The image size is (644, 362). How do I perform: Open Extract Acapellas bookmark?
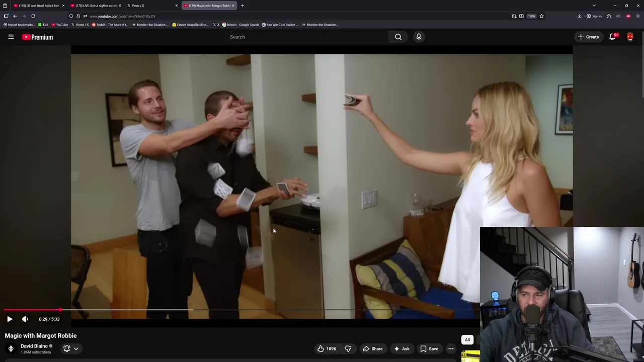coord(190,25)
